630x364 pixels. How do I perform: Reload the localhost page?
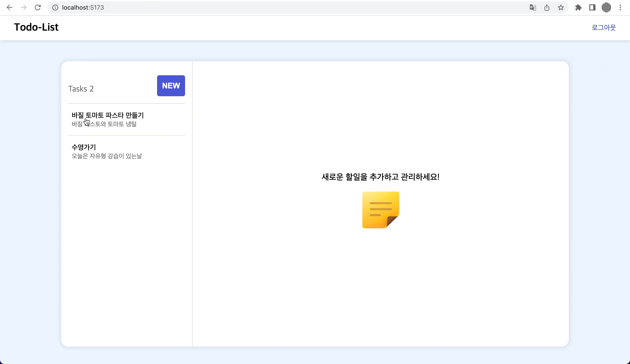pos(38,7)
